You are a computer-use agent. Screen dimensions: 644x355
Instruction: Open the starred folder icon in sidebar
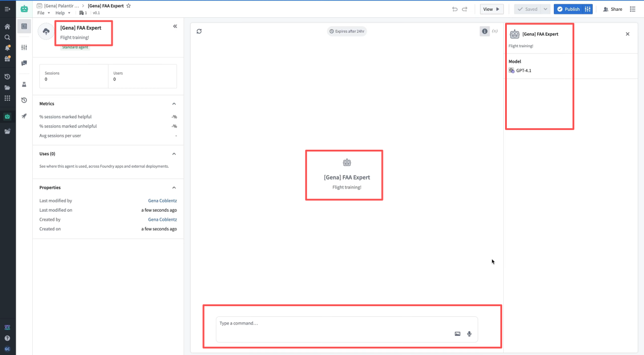pyautogui.click(x=7, y=131)
